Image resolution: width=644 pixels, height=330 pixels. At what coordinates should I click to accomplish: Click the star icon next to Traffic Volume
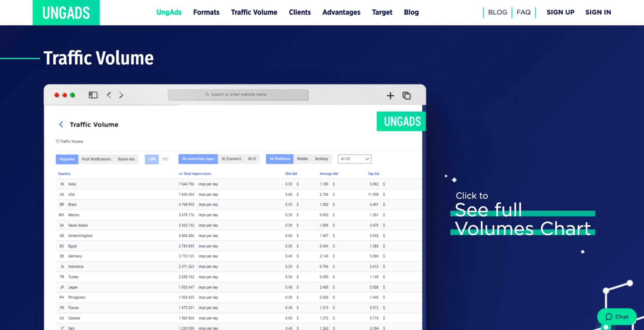pyautogui.click(x=57, y=141)
